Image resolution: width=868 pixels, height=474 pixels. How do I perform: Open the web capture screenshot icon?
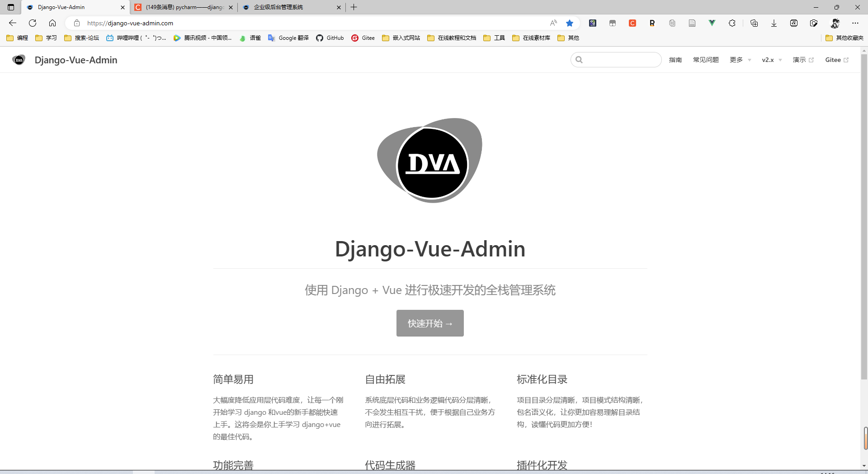click(x=814, y=23)
